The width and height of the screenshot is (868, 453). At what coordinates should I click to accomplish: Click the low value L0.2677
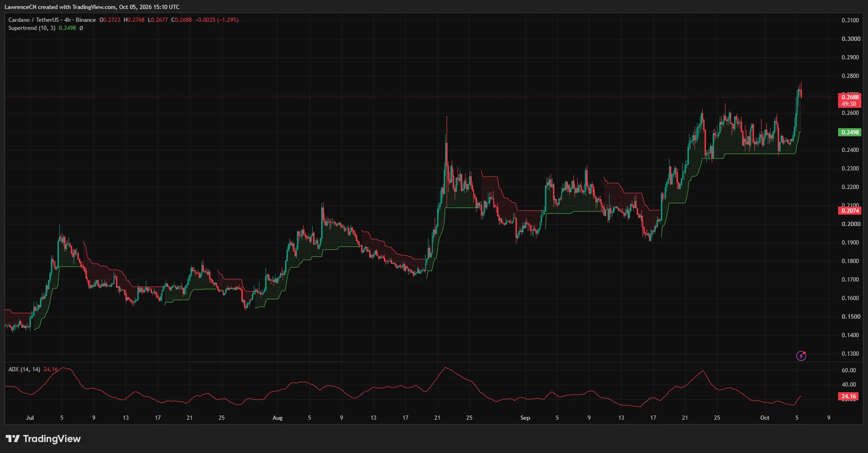point(158,20)
